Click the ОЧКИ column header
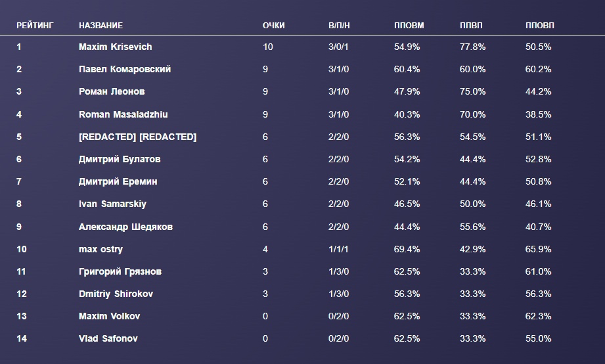This screenshot has height=364, width=605. pyautogui.click(x=273, y=26)
